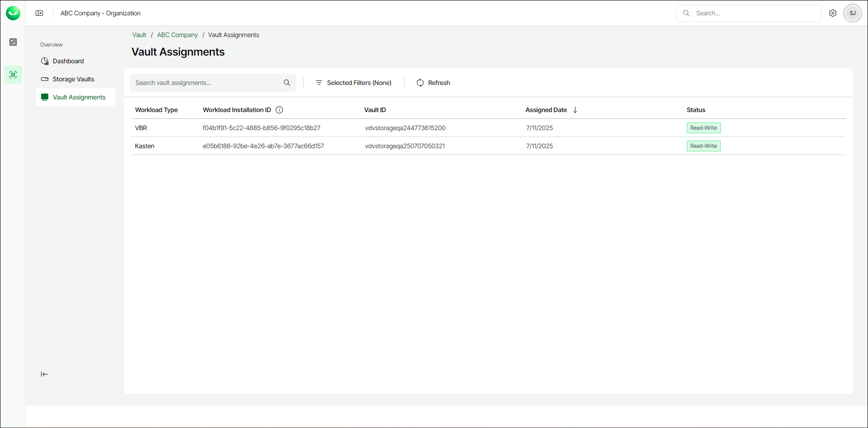
Task: Click the apps grid icon in left rail
Action: click(13, 42)
